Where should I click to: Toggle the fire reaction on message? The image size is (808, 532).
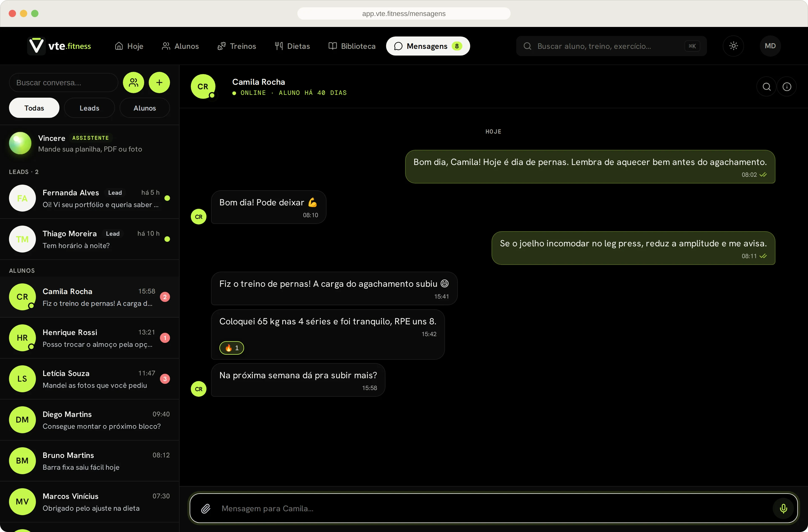point(231,348)
